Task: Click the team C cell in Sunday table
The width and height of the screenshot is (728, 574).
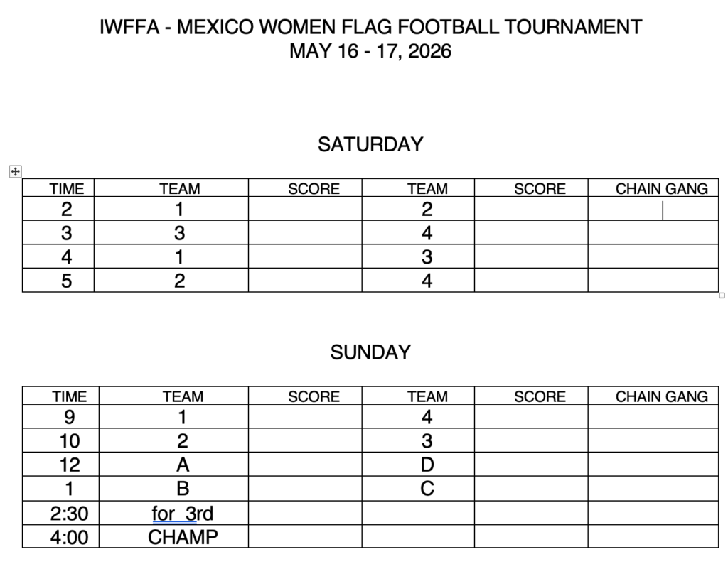Action: tap(418, 489)
